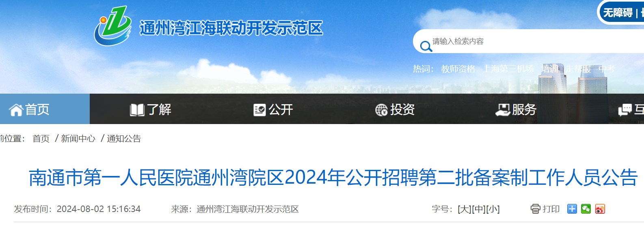
Task: Open the 服务 navigation menu
Action: pos(516,109)
